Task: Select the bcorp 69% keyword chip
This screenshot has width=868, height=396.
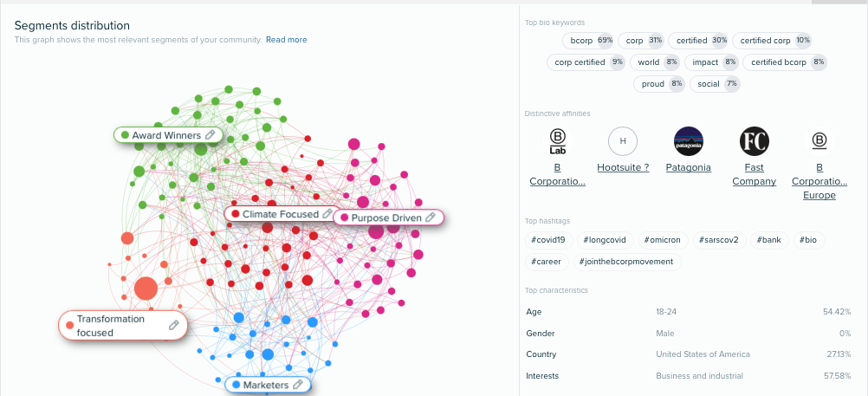Action: click(x=588, y=41)
